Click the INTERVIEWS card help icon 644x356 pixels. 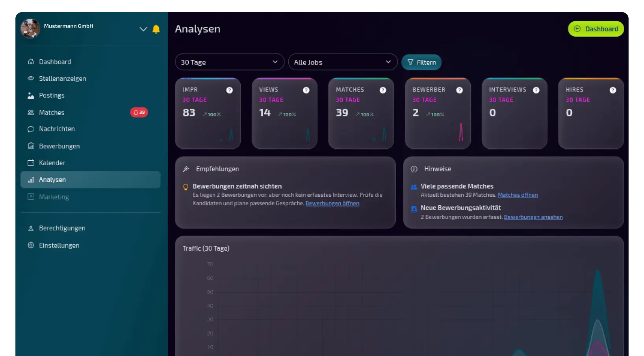coord(536,90)
